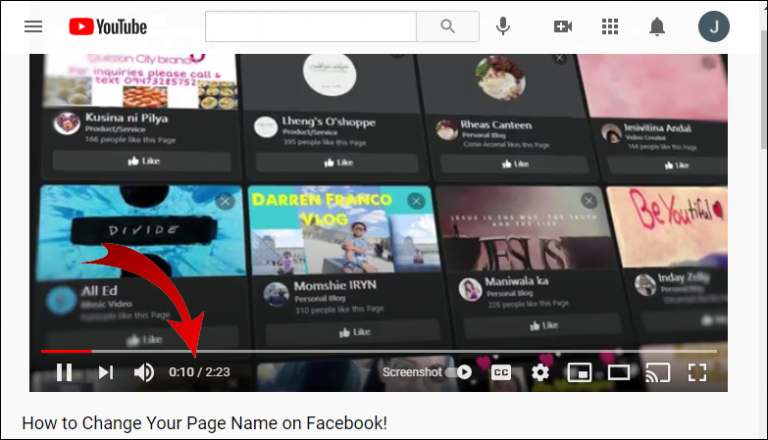Open the YouTube hamburger guide menu

33,26
